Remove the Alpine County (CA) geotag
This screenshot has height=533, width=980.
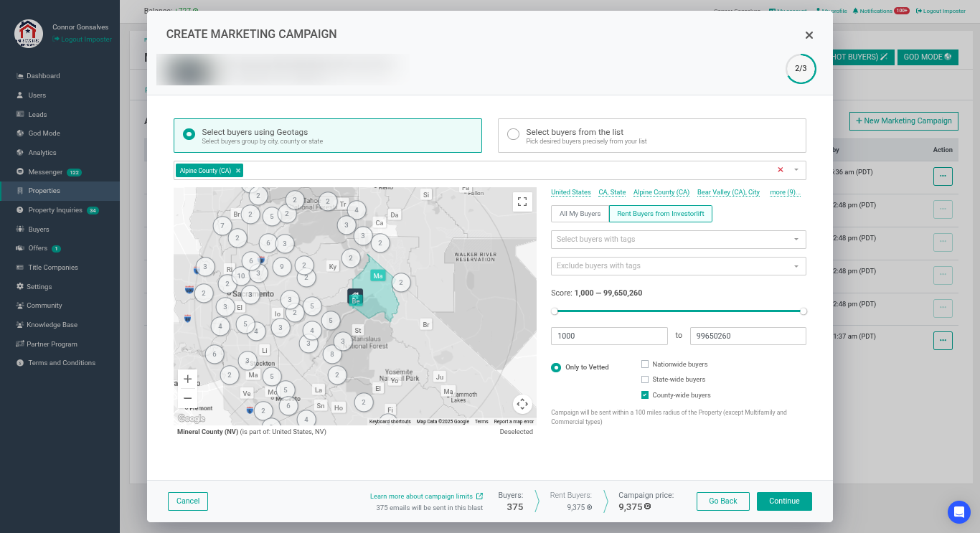[x=238, y=171]
